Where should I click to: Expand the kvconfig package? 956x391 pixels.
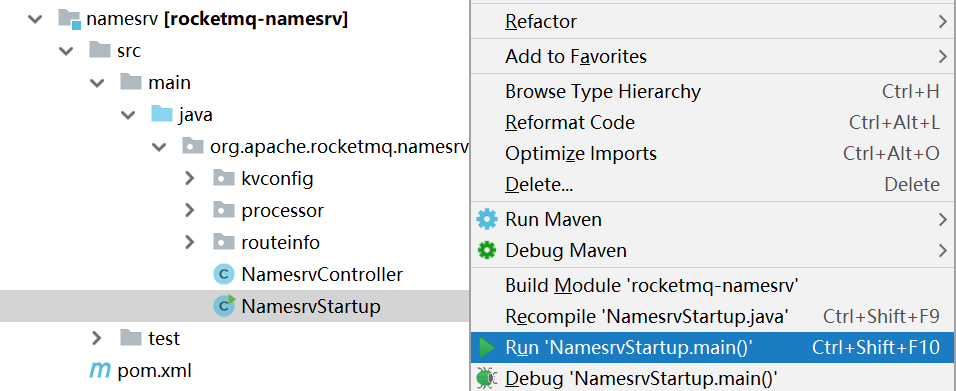pyautogui.click(x=190, y=179)
